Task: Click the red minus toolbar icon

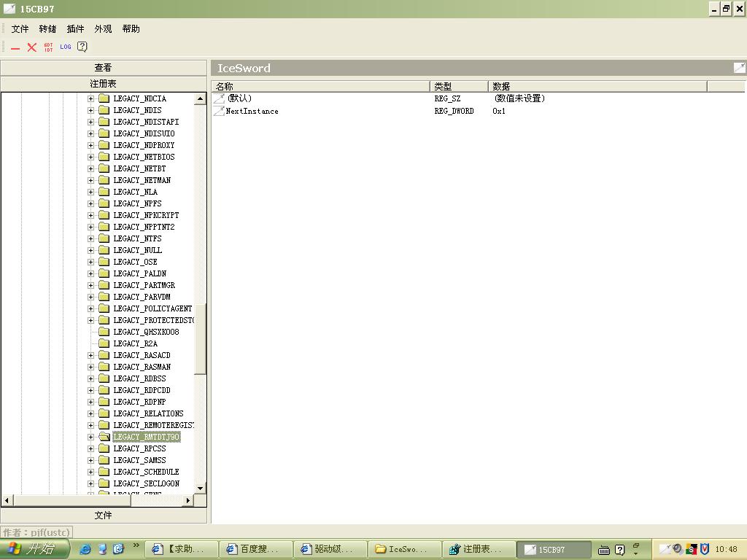Action: (x=15, y=47)
